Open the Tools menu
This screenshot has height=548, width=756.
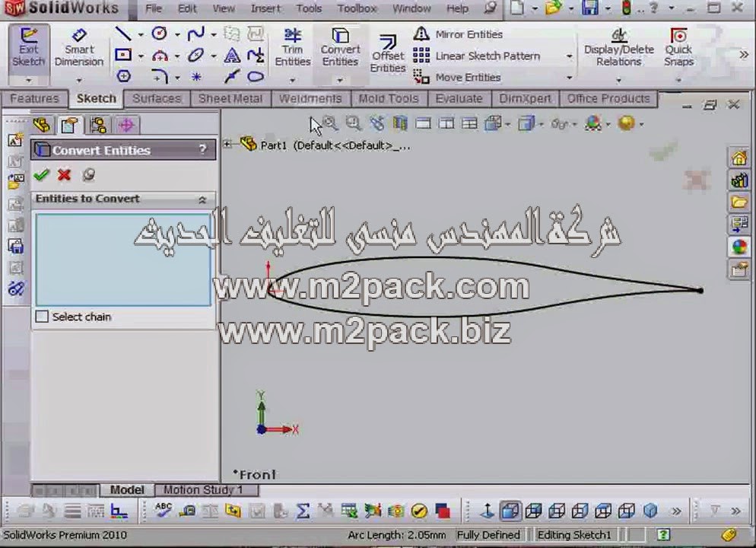coord(309,8)
